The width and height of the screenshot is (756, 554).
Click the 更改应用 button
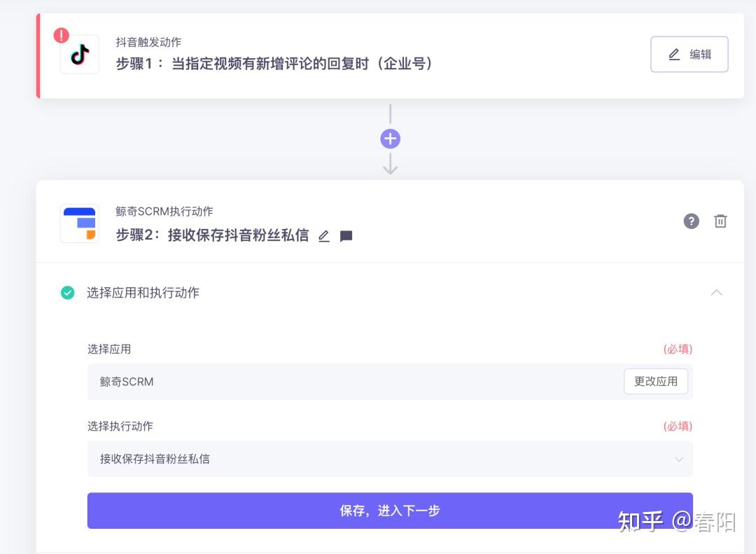pos(656,381)
